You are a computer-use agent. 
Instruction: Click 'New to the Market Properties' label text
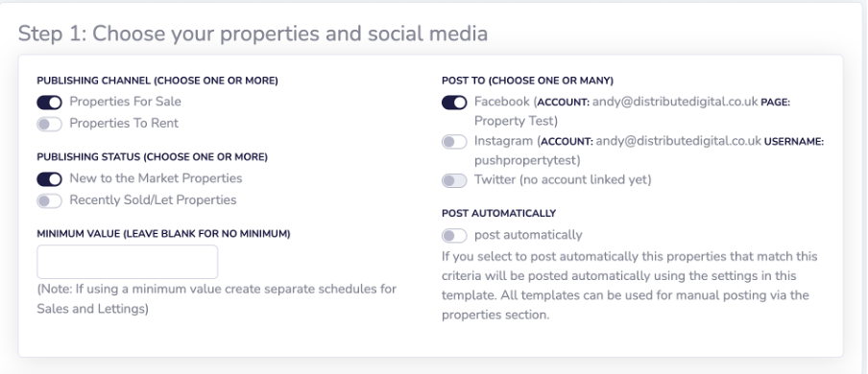tap(156, 178)
